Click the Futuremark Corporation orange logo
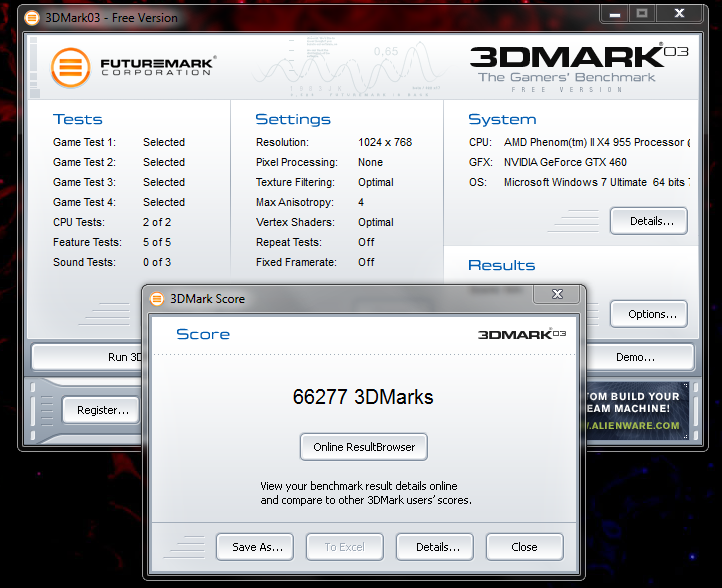Screen dimensions: 722x588 tap(70, 68)
